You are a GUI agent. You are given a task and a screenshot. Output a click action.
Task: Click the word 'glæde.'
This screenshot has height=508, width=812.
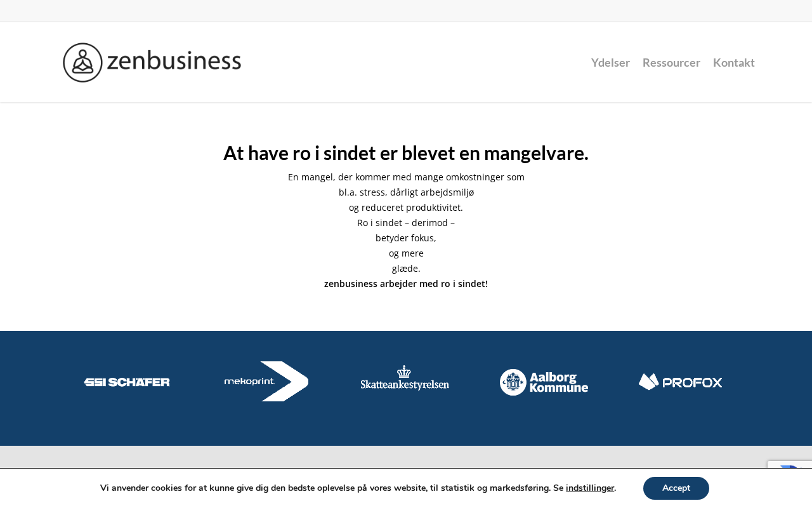point(406,269)
